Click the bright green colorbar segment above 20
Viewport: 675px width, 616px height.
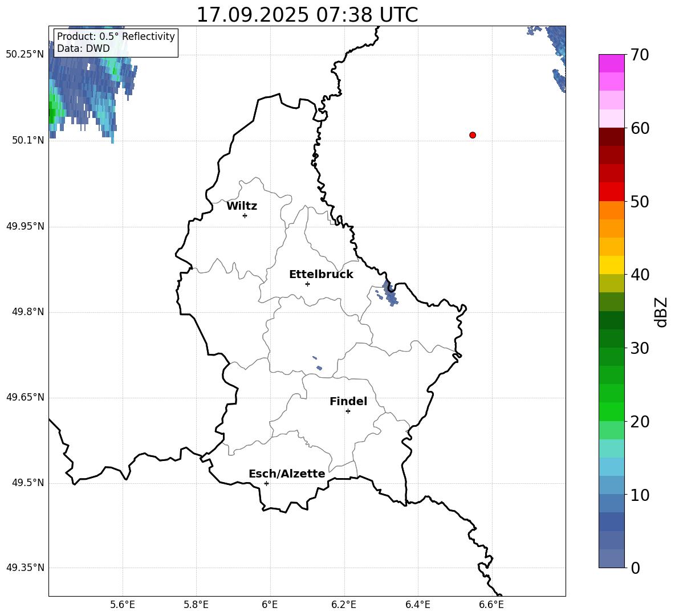pos(611,411)
